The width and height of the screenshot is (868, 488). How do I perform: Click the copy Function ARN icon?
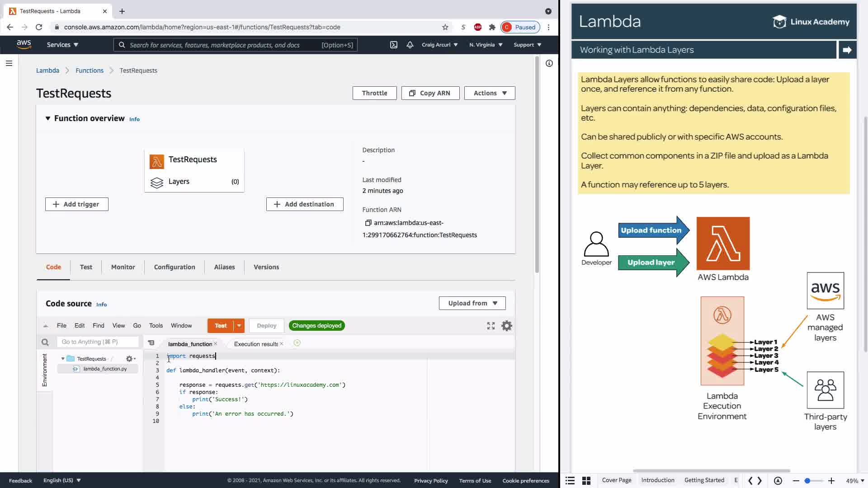[x=368, y=223]
